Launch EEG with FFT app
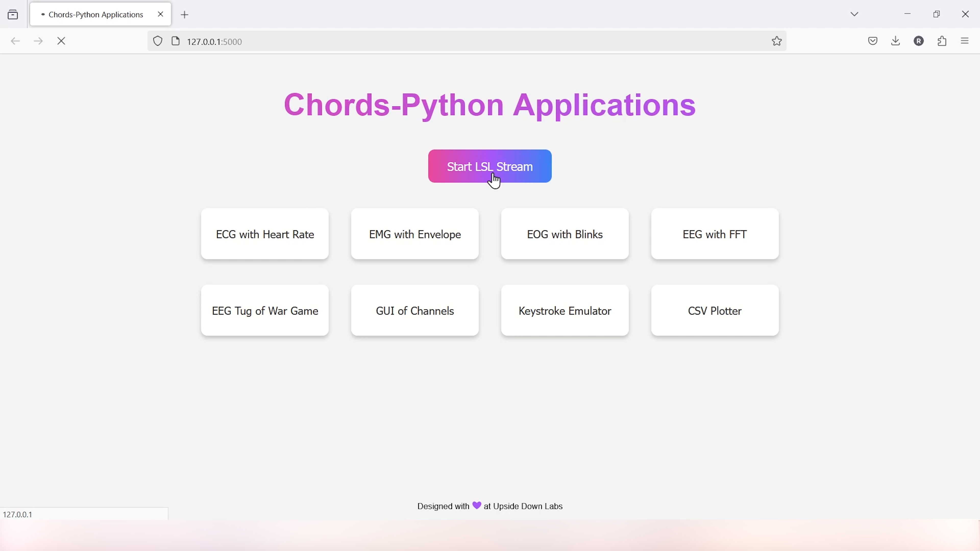This screenshot has width=980, height=551. pos(715,234)
